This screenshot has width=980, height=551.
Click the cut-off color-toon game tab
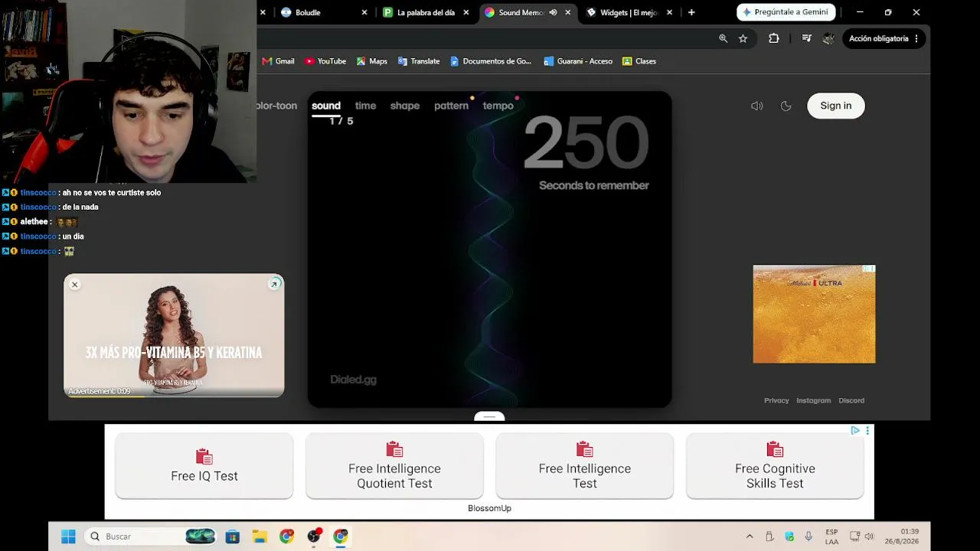277,106
